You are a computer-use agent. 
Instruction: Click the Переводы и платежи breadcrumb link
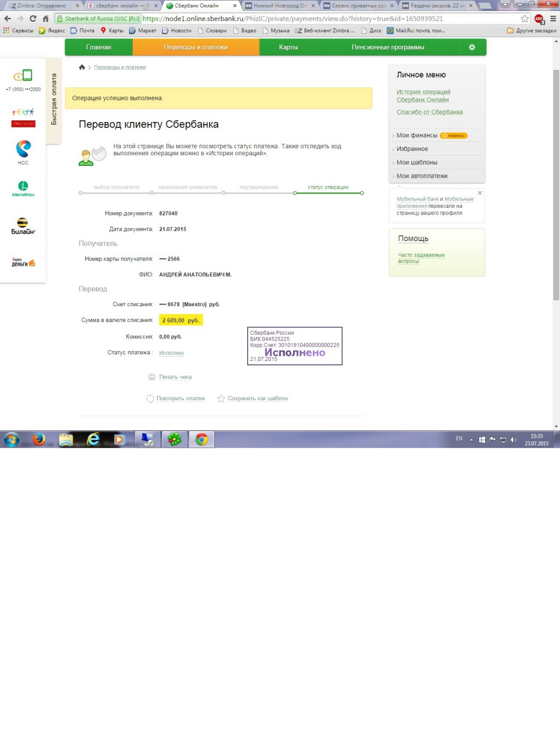tap(120, 67)
